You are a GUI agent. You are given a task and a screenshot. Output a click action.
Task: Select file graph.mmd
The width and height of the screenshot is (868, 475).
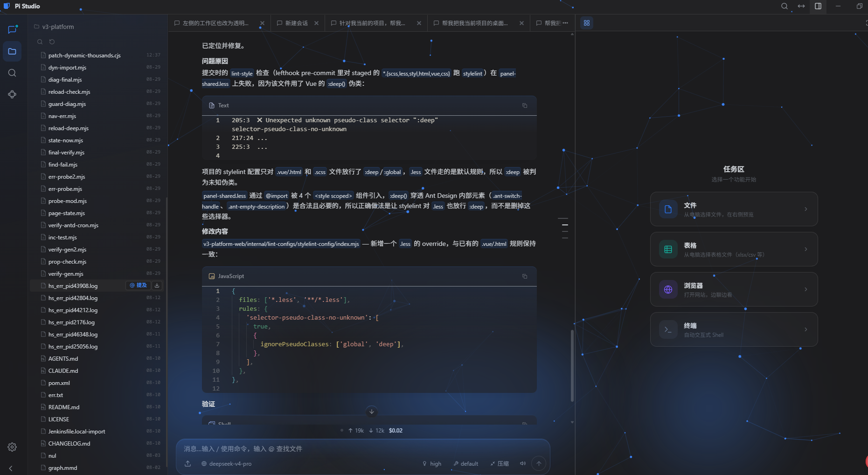click(96, 468)
